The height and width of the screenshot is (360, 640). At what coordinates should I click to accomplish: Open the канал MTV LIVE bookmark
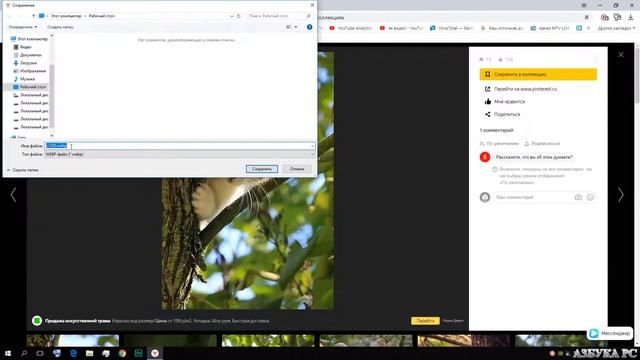(x=550, y=28)
